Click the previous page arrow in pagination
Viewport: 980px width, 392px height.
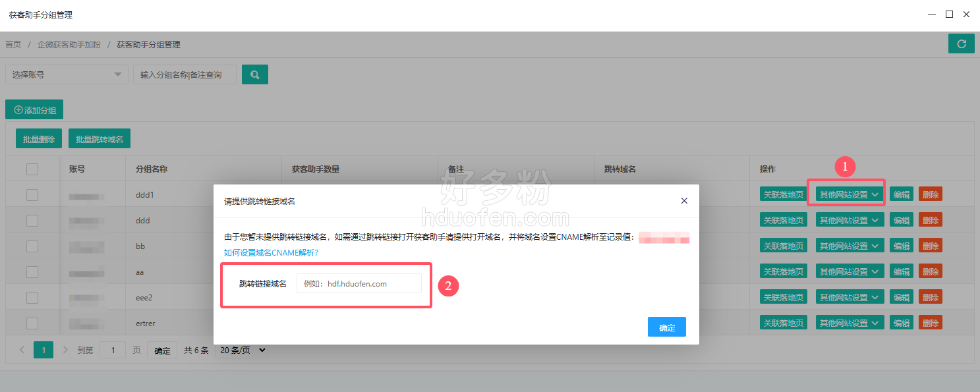click(x=22, y=350)
